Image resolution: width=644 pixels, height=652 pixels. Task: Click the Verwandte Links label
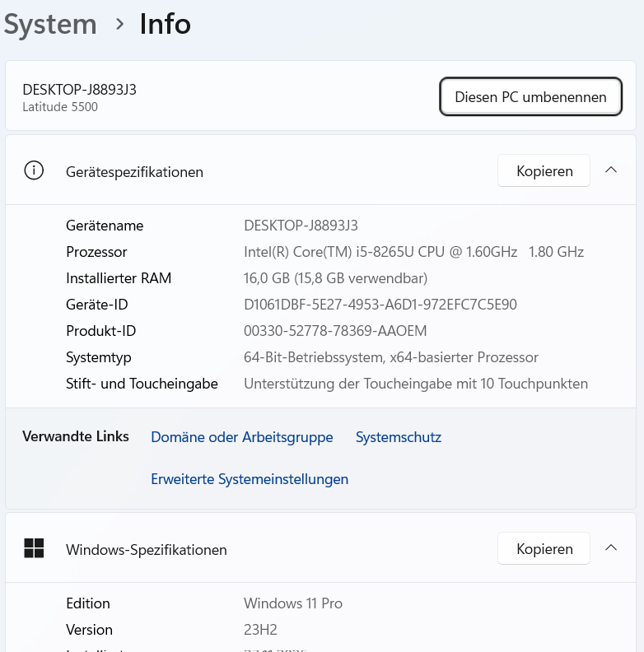(x=76, y=436)
